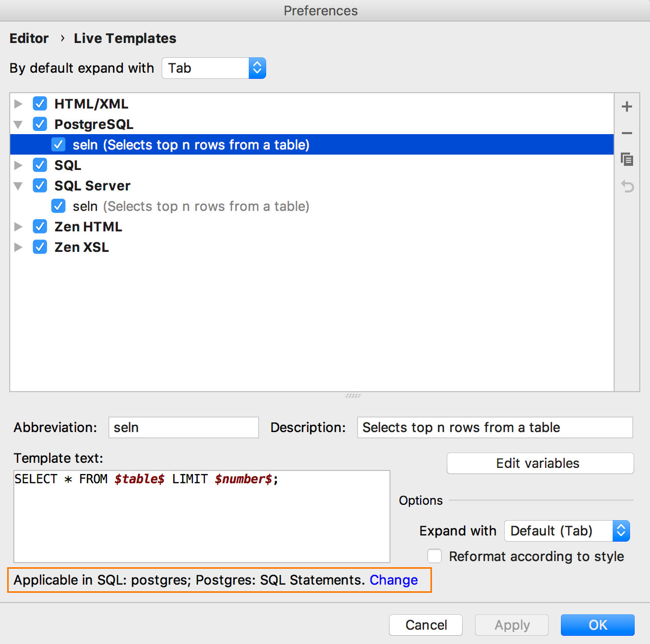This screenshot has height=644, width=650.
Task: Select the SQL Server seln template
Action: coord(190,206)
